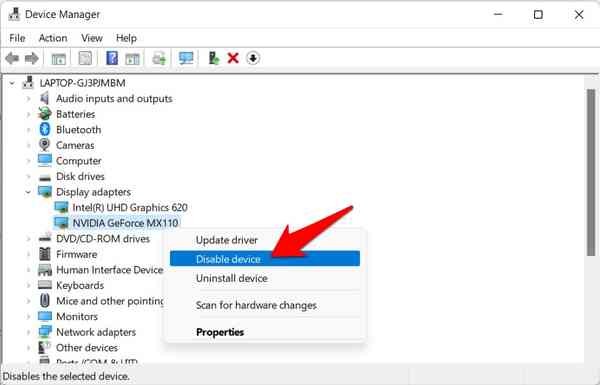Open the Properties sheet toolbar icon

coord(85,59)
